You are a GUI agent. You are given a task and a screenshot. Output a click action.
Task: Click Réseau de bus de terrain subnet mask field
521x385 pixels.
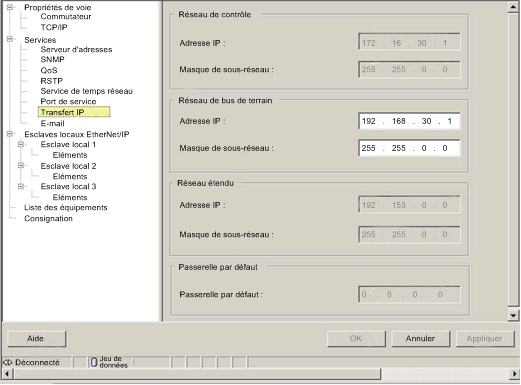(409, 148)
